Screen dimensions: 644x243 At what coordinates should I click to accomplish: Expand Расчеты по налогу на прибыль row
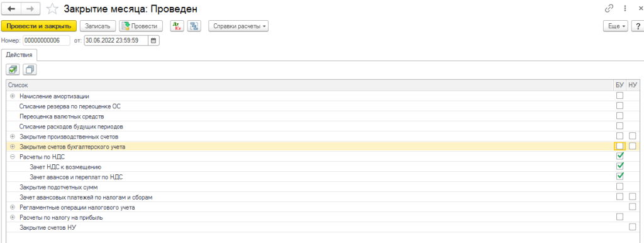pos(13,217)
